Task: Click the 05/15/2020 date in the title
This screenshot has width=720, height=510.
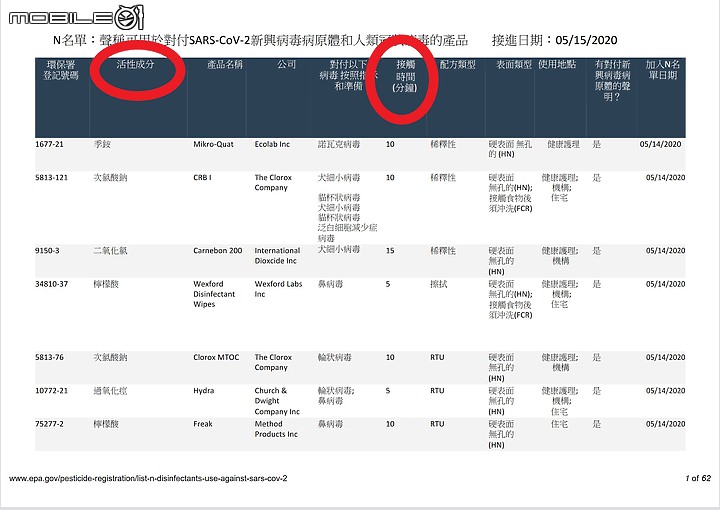Action: click(x=586, y=40)
